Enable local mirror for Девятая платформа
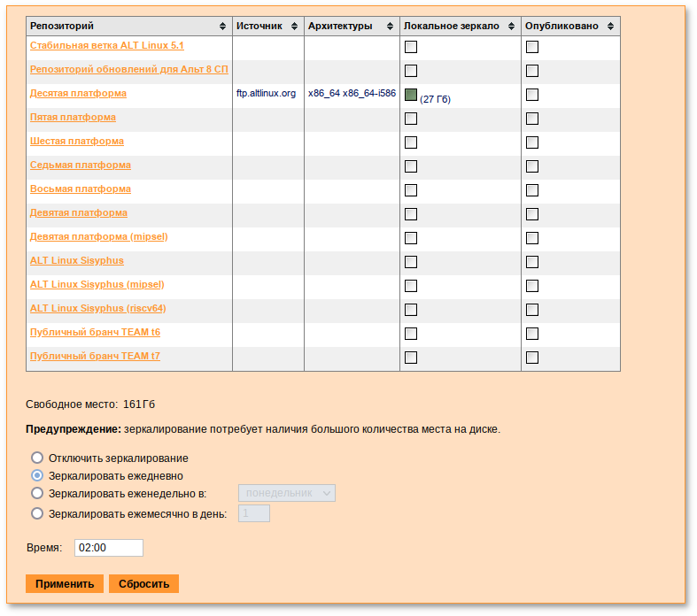The image size is (697, 616). pos(411,214)
